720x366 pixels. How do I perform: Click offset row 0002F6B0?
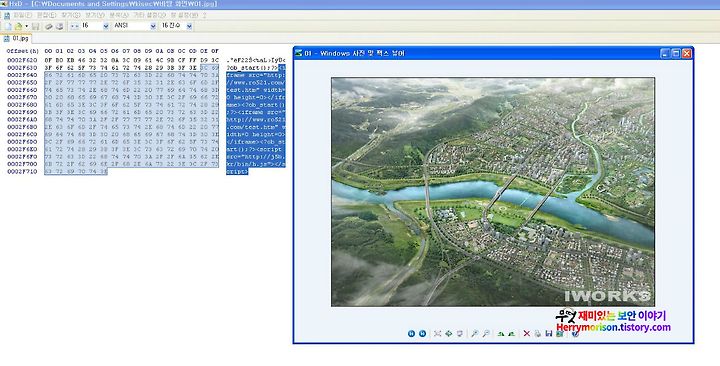(x=22, y=127)
